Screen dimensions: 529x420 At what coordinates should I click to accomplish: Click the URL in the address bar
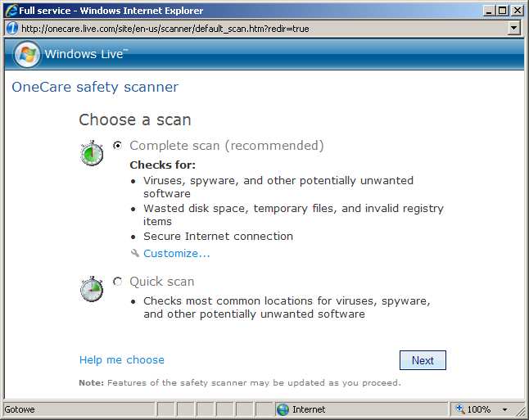165,29
